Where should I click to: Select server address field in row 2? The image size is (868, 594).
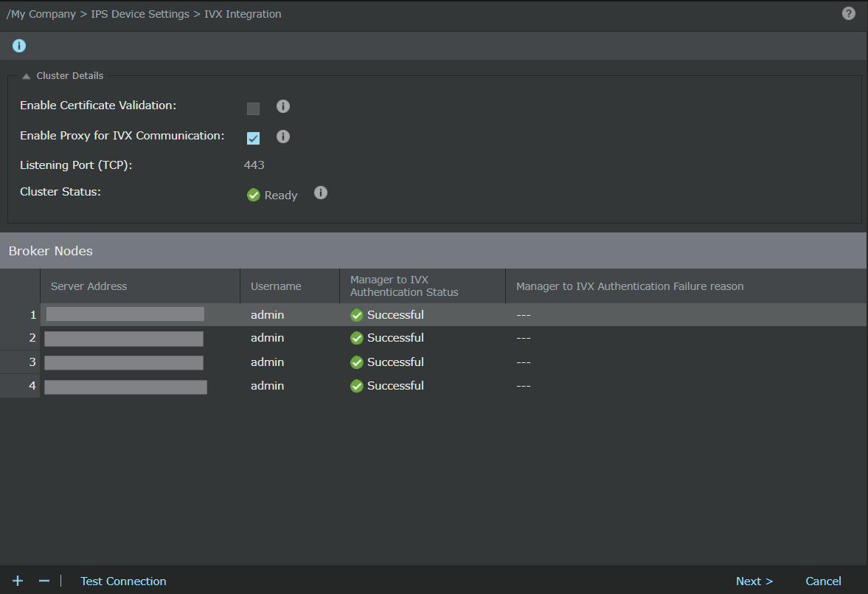click(124, 339)
